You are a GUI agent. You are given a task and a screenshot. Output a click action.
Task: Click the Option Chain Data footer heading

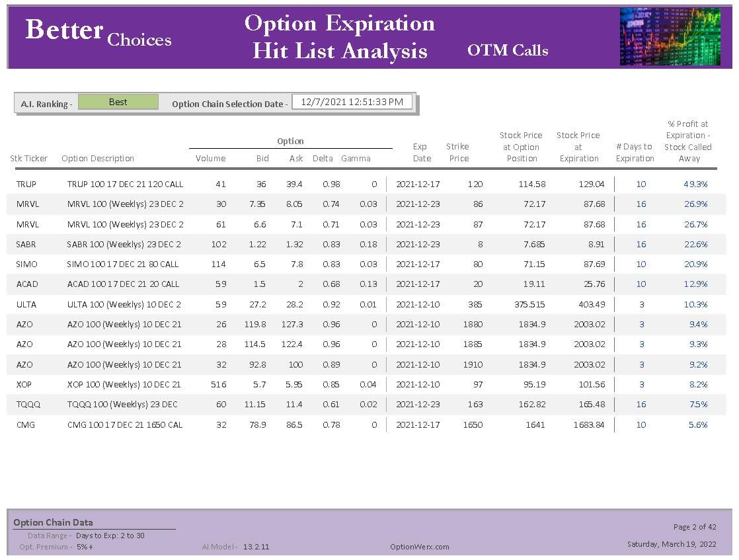pos(53,522)
